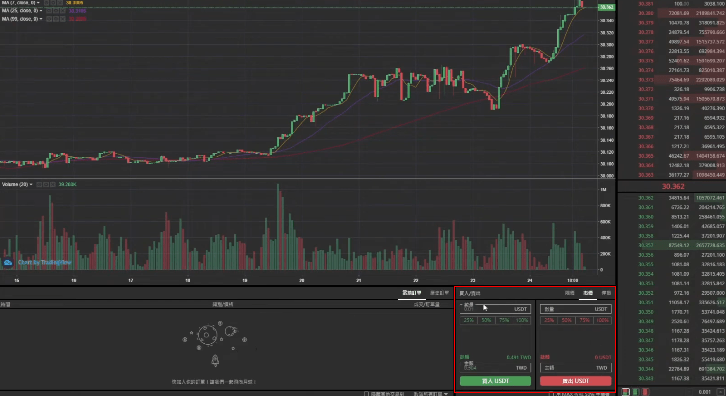Expand MA 25 close indicator dropdown arrow

click(x=41, y=11)
